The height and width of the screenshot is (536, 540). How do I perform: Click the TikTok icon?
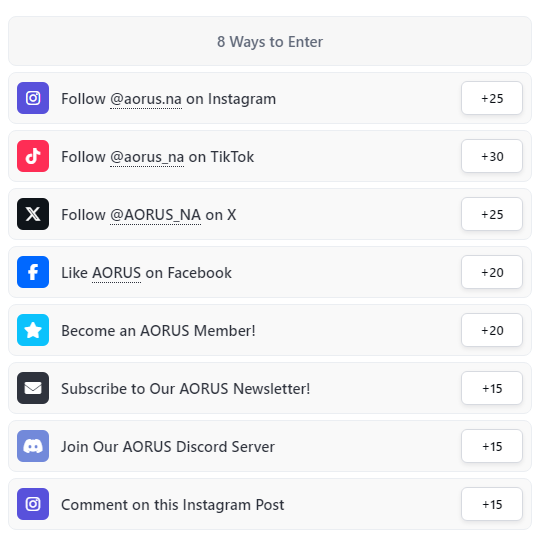(x=33, y=156)
